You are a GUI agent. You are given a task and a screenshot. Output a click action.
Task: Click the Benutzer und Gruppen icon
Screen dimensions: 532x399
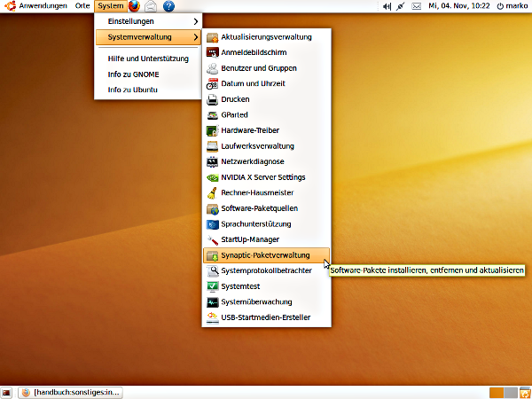click(213, 68)
